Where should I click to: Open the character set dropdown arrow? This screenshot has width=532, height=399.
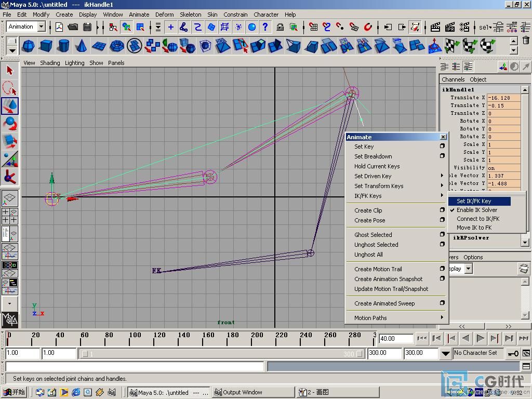click(445, 353)
